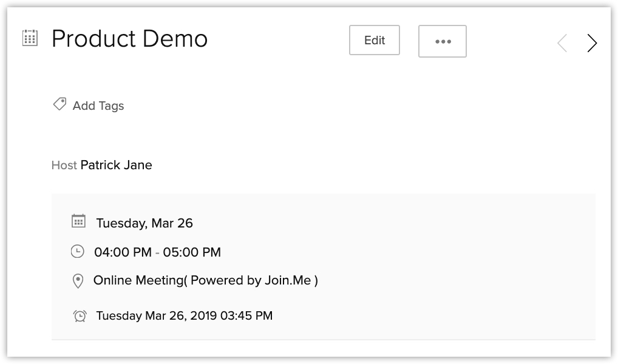Click the Tuesday, Mar 26 date text
The height and width of the screenshot is (364, 618).
(144, 223)
